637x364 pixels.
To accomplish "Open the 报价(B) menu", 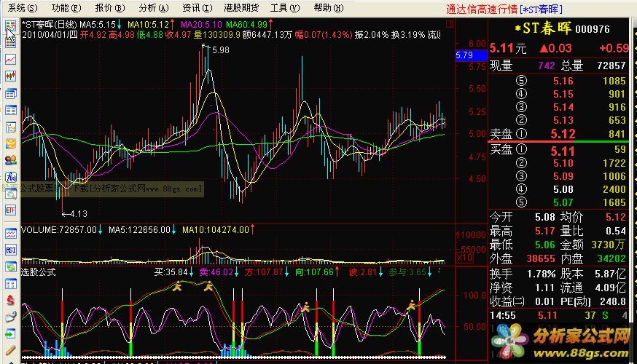I will [x=109, y=8].
